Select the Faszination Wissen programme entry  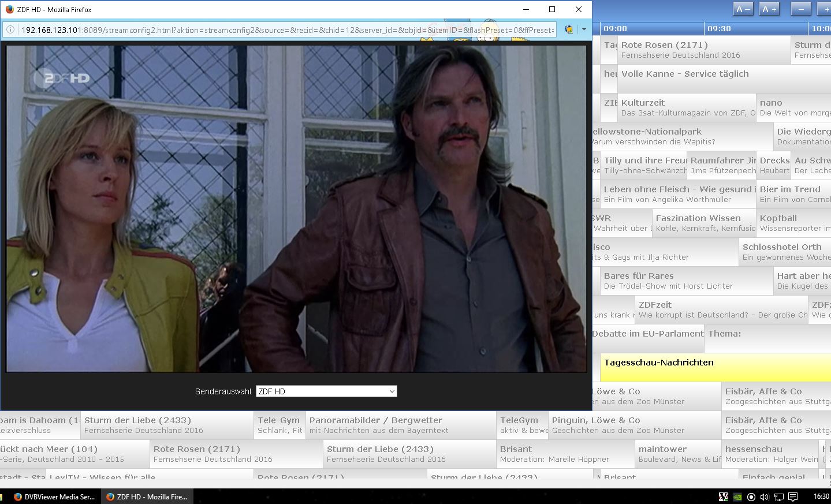click(x=704, y=223)
